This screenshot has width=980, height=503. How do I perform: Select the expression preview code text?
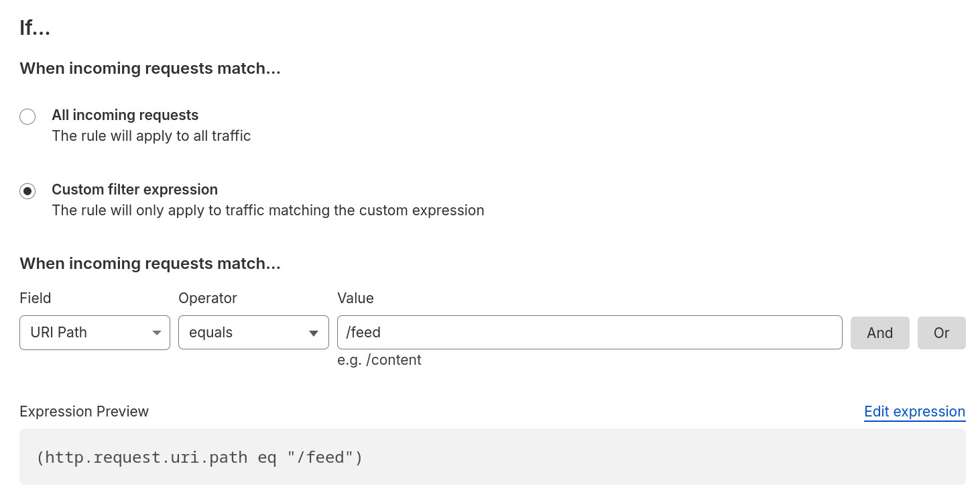coord(200,457)
